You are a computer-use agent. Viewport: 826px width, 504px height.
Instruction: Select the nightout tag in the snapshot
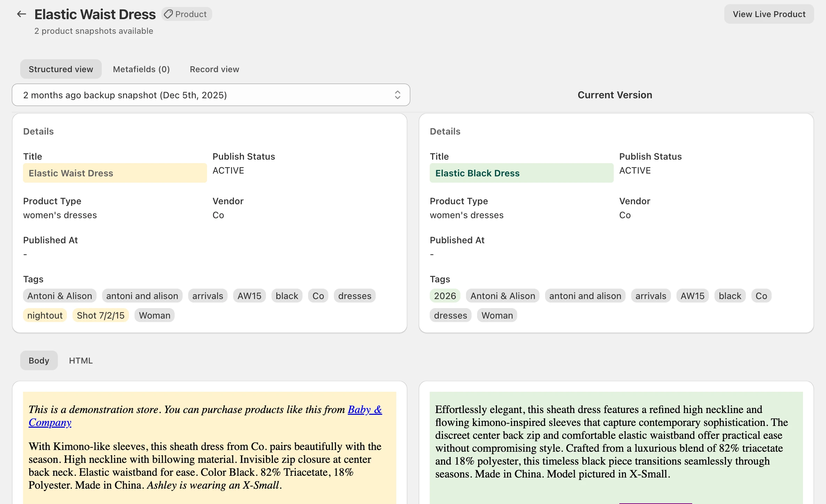click(x=45, y=315)
